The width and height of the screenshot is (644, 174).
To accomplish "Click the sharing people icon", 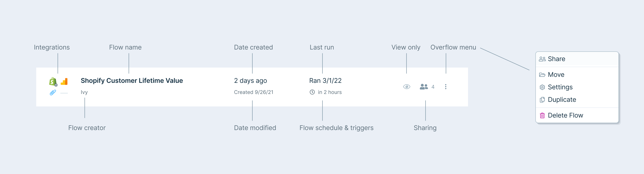I will click(x=423, y=87).
